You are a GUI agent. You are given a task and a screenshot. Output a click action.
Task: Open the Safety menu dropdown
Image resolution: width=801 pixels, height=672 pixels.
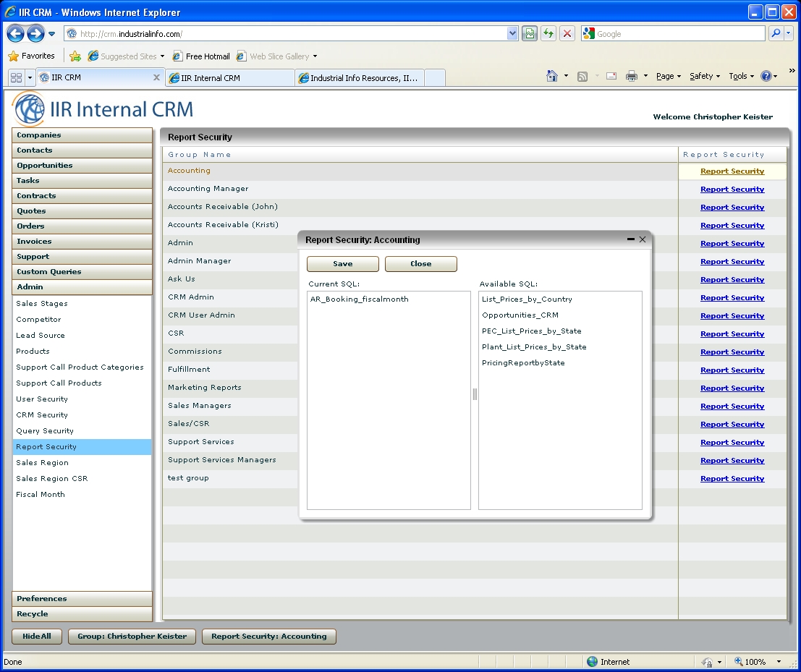pyautogui.click(x=704, y=76)
